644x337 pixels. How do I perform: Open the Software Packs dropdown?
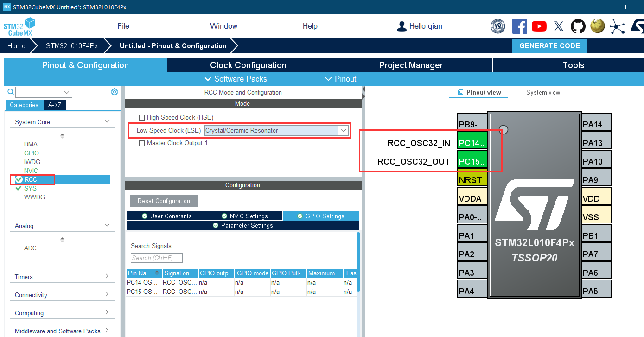coord(236,79)
